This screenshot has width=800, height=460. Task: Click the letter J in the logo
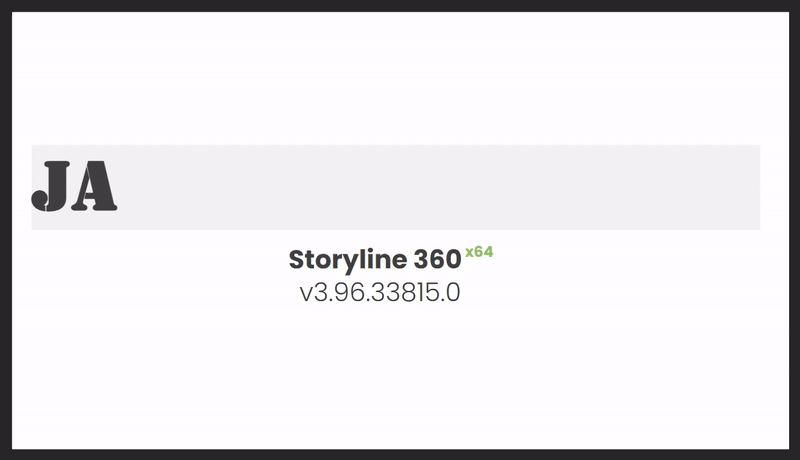click(x=53, y=187)
